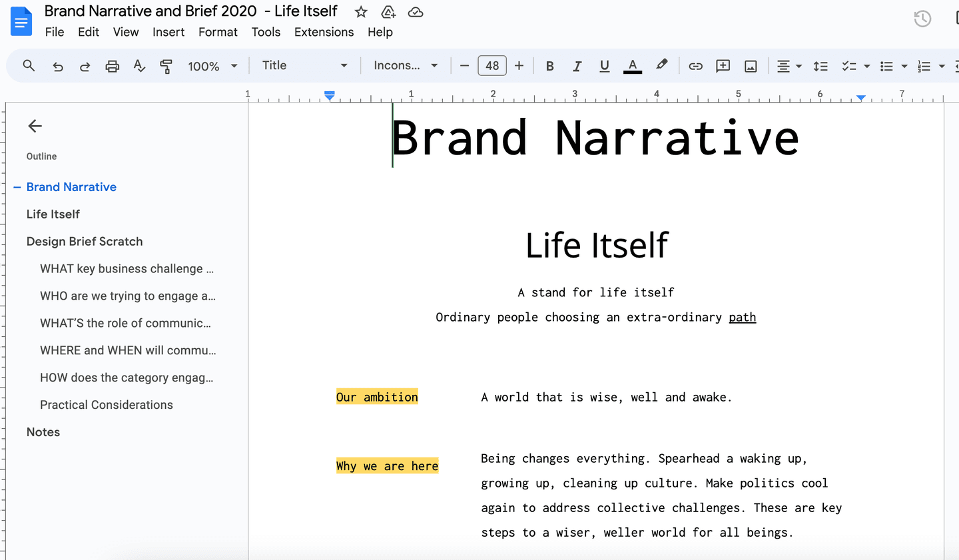
Task: Star the document
Action: pos(360,11)
